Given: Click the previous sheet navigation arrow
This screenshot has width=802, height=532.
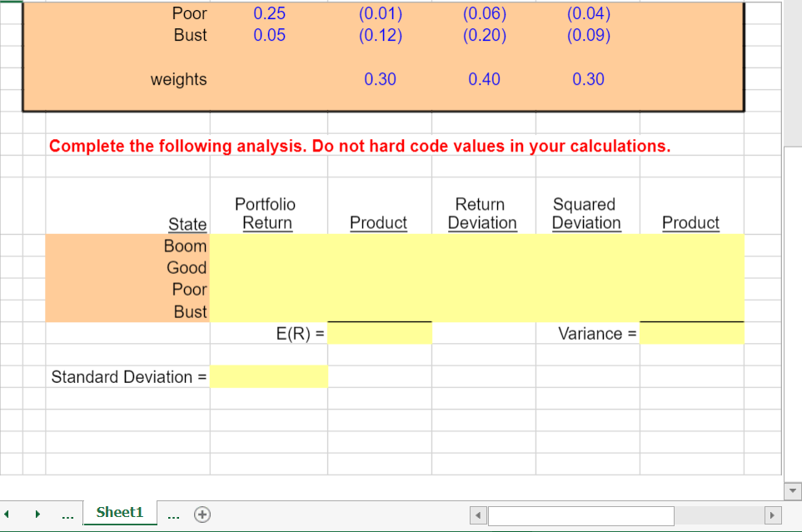Looking at the screenshot, I should click(7, 514).
